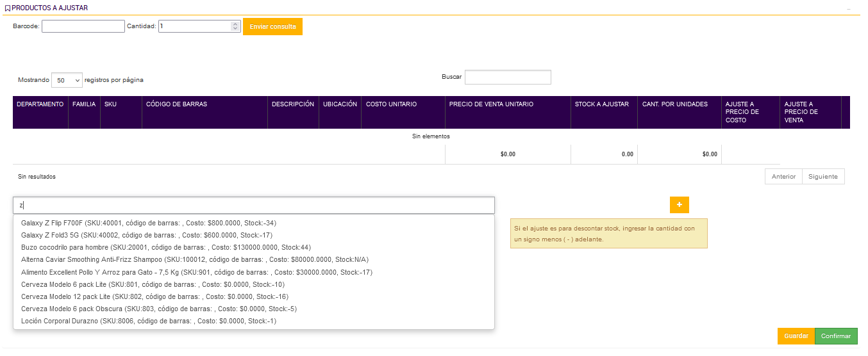Go to the Siguiente page

(x=822, y=177)
